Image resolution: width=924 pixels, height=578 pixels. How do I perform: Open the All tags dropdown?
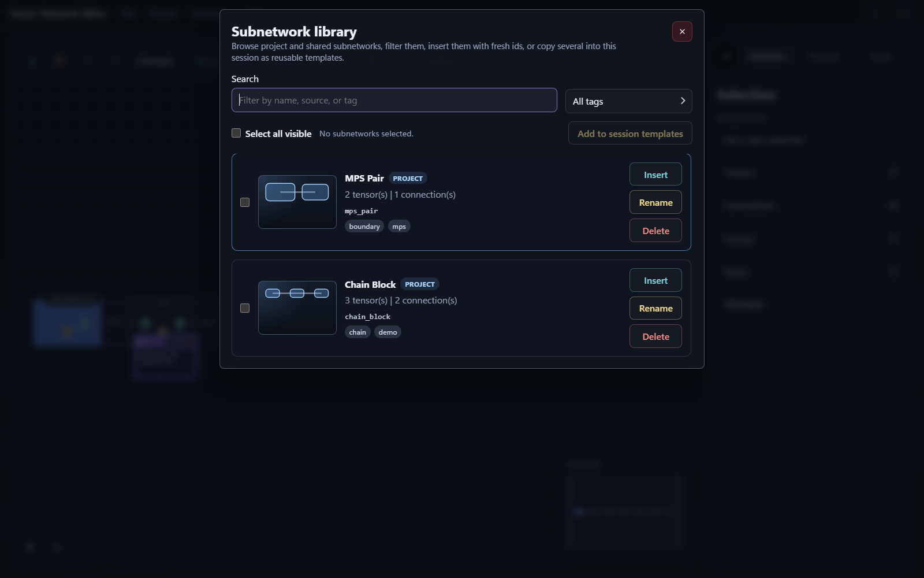click(629, 101)
